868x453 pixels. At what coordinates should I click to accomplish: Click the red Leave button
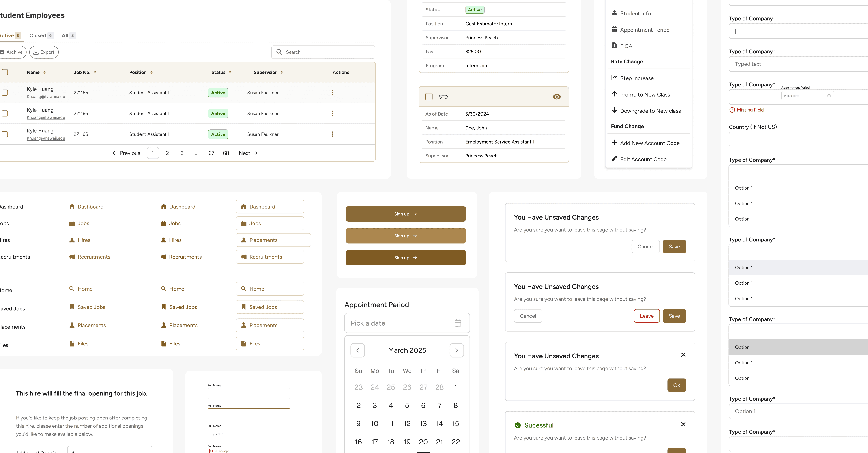tap(646, 316)
